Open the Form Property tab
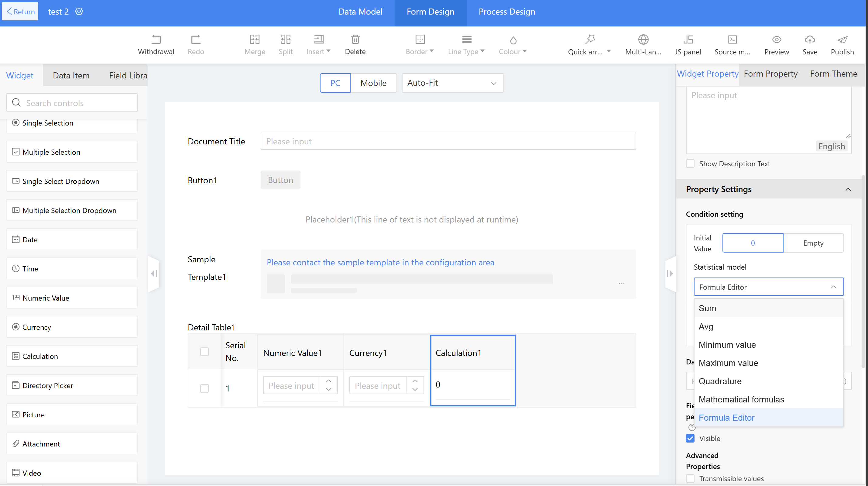868x486 pixels. 770,74
